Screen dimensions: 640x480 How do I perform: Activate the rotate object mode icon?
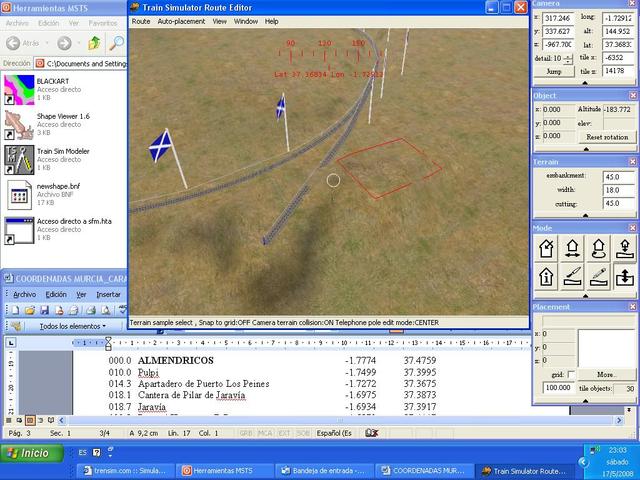click(x=597, y=248)
